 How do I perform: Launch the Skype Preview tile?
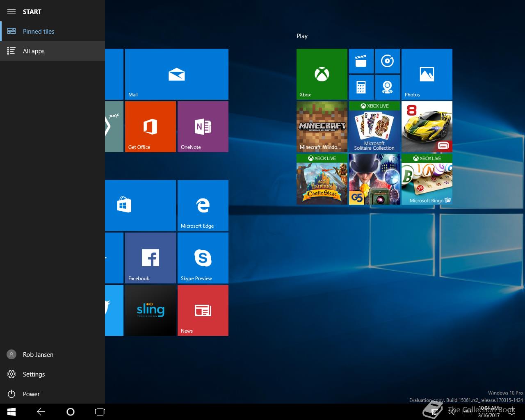pos(203,258)
